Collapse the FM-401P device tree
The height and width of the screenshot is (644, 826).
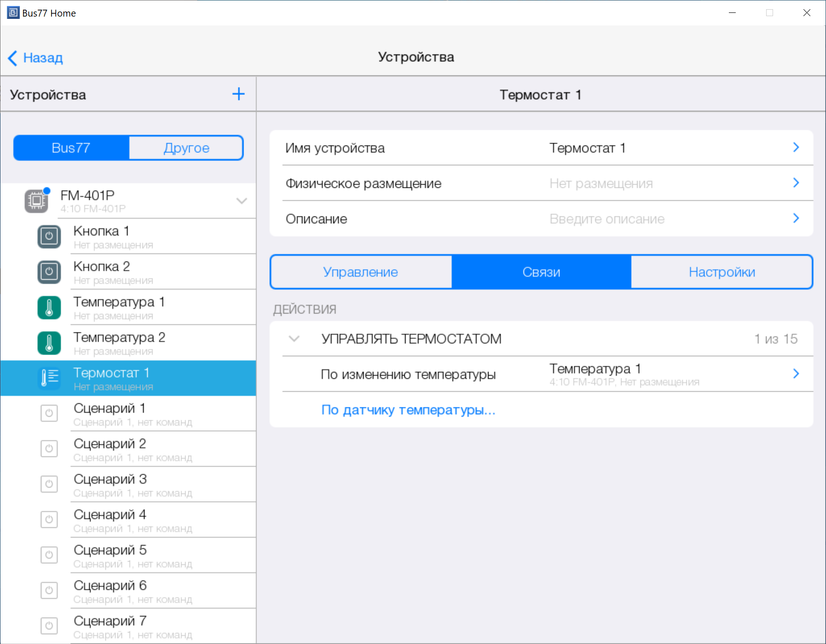point(241,201)
